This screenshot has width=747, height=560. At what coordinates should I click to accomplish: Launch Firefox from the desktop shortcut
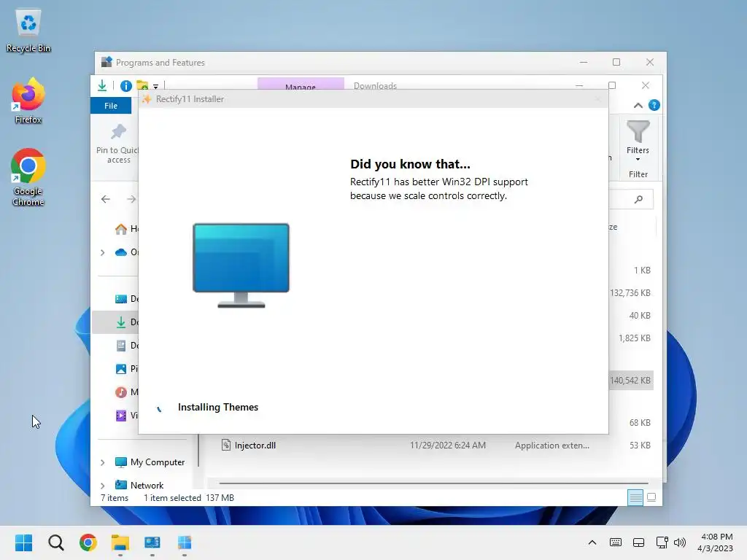tap(28, 101)
